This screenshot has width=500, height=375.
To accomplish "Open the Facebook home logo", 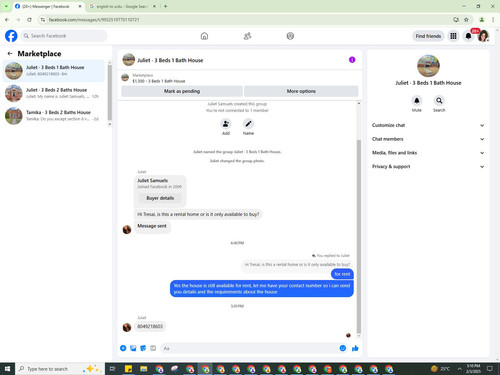I will [x=11, y=36].
